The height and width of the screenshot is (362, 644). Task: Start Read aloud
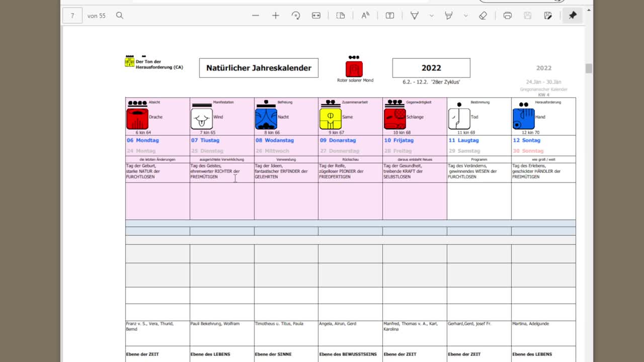(365, 16)
